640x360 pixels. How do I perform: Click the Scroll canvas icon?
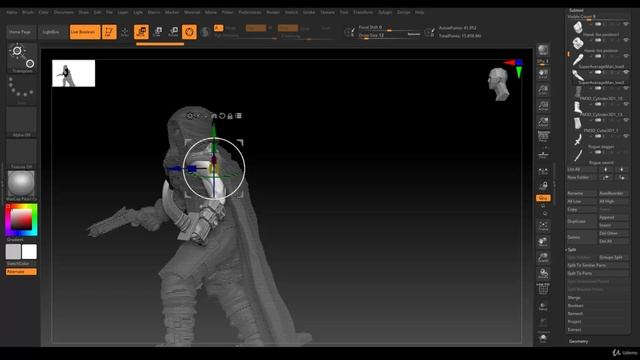point(543,74)
